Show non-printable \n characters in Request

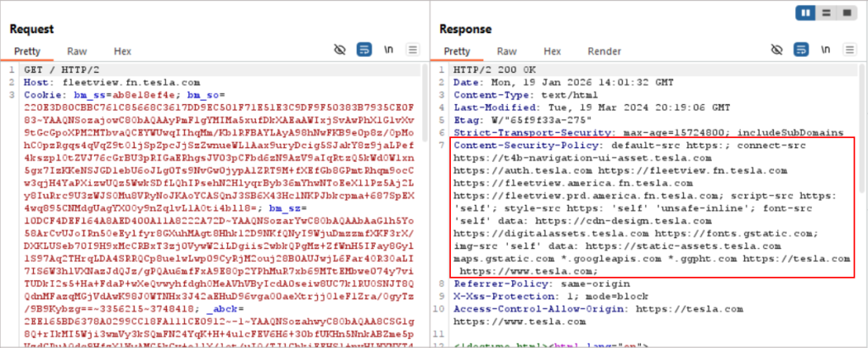click(389, 50)
